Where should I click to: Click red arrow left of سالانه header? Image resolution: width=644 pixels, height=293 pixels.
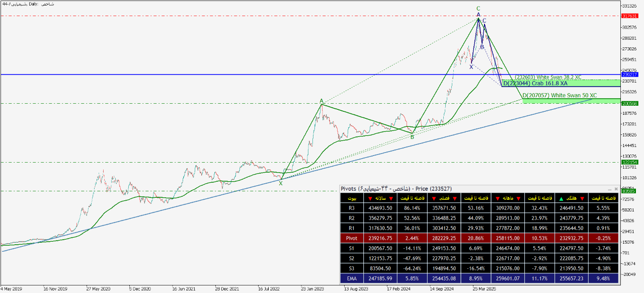click(370, 198)
